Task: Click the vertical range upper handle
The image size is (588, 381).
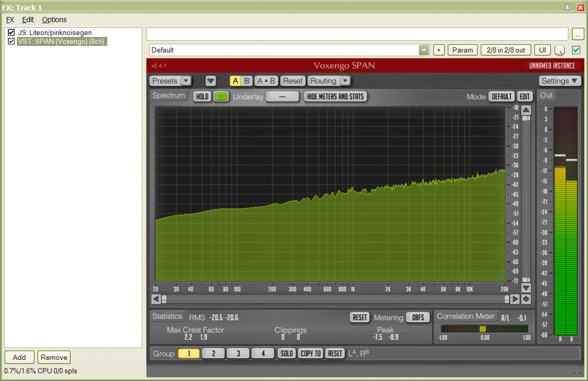Action: click(526, 119)
